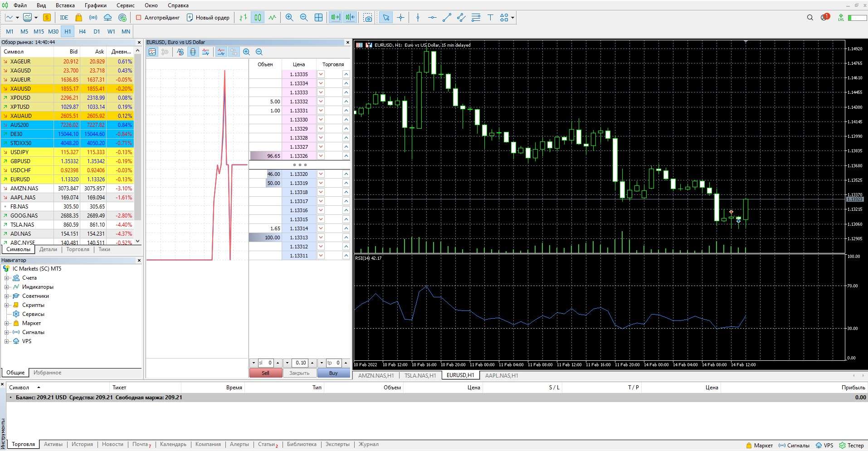Open Тестер in the status bar
Image resolution: width=868 pixels, height=451 pixels.
[851, 446]
